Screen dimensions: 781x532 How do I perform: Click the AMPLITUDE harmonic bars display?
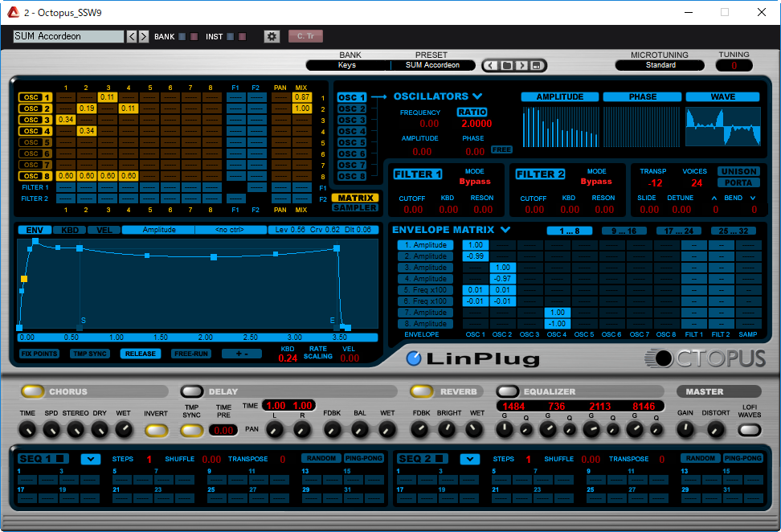pyautogui.click(x=560, y=127)
